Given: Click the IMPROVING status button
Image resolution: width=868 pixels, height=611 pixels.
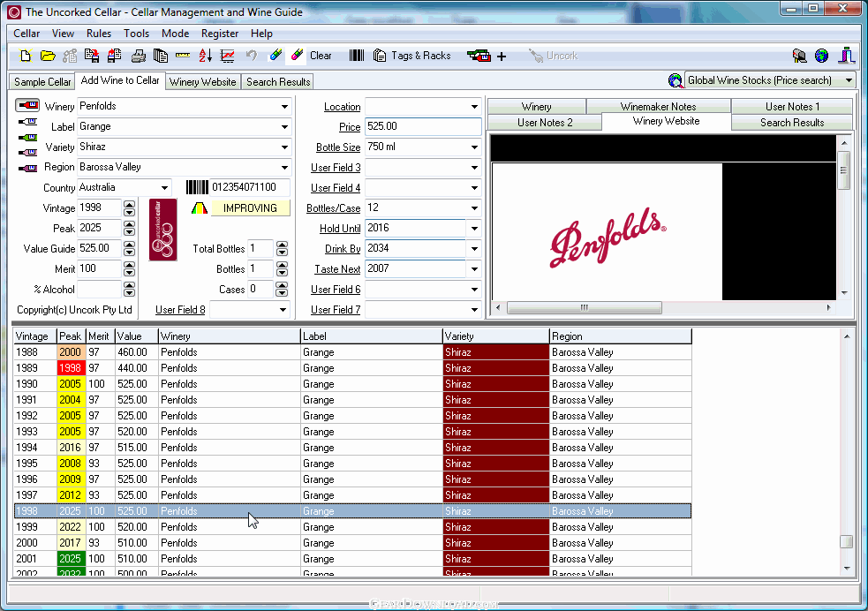Looking at the screenshot, I should pos(250,208).
